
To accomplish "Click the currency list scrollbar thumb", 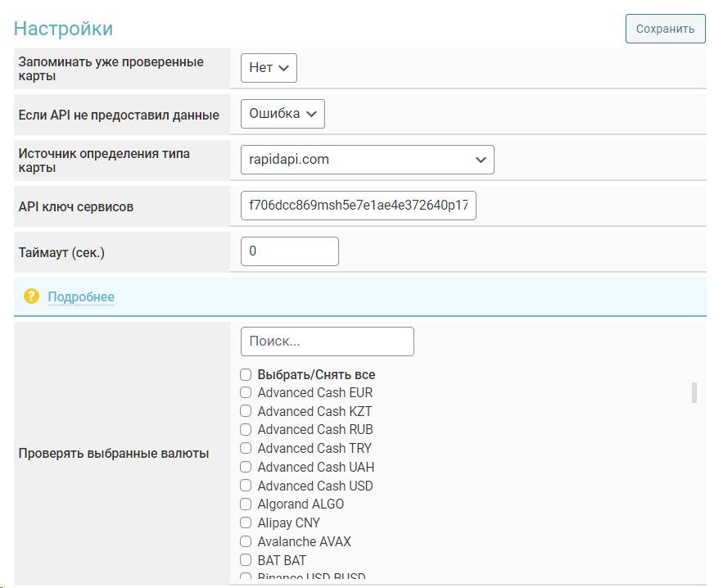I will 694,392.
